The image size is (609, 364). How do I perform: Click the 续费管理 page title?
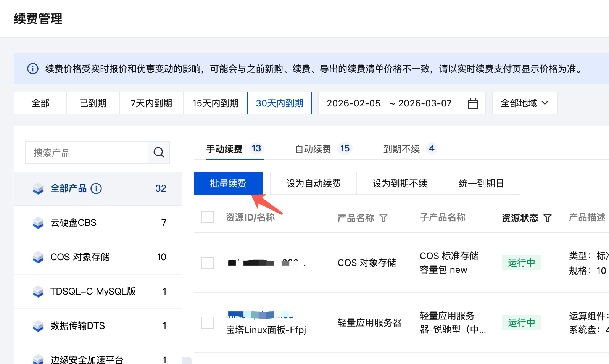click(x=38, y=18)
